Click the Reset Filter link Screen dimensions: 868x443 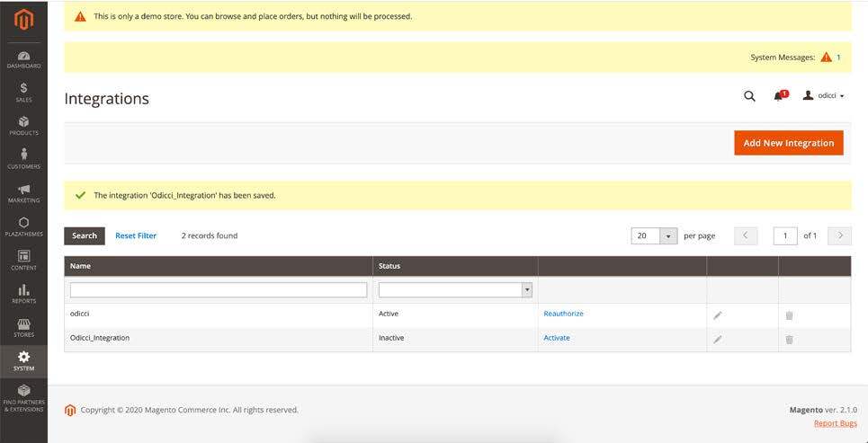pyautogui.click(x=136, y=236)
